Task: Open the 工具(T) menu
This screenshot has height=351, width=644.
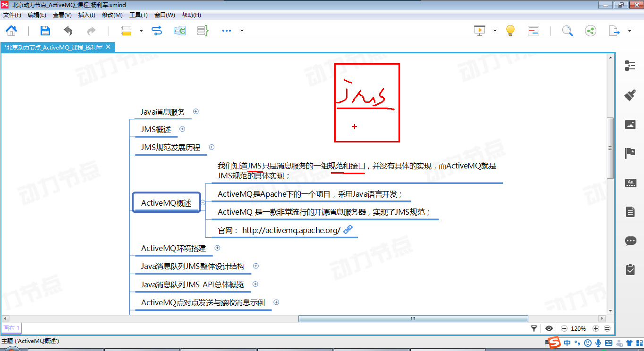Action: 138,15
